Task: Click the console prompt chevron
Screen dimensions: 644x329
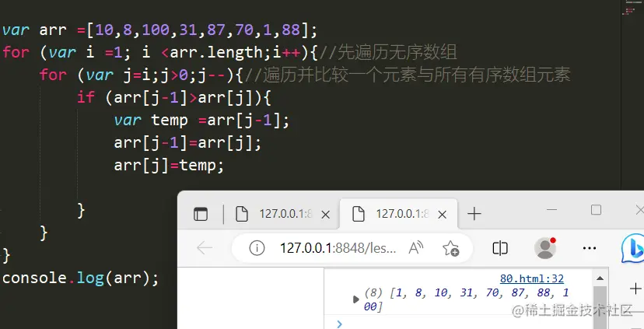Action: [x=339, y=324]
